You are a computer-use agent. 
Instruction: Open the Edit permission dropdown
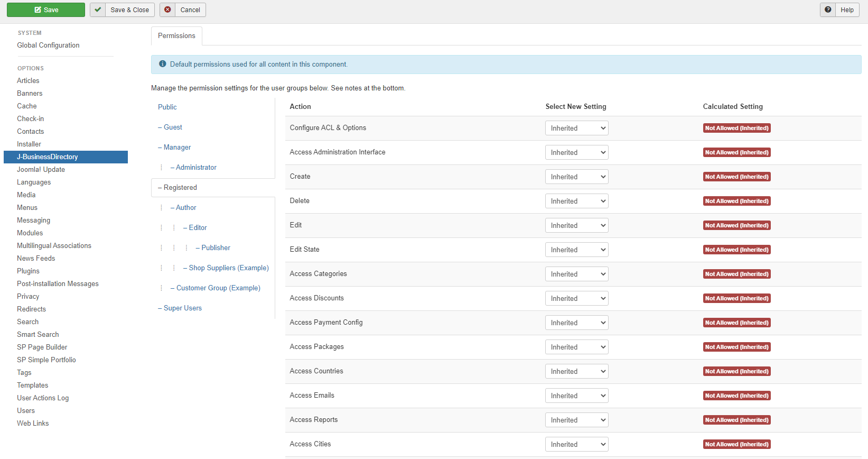tap(576, 225)
